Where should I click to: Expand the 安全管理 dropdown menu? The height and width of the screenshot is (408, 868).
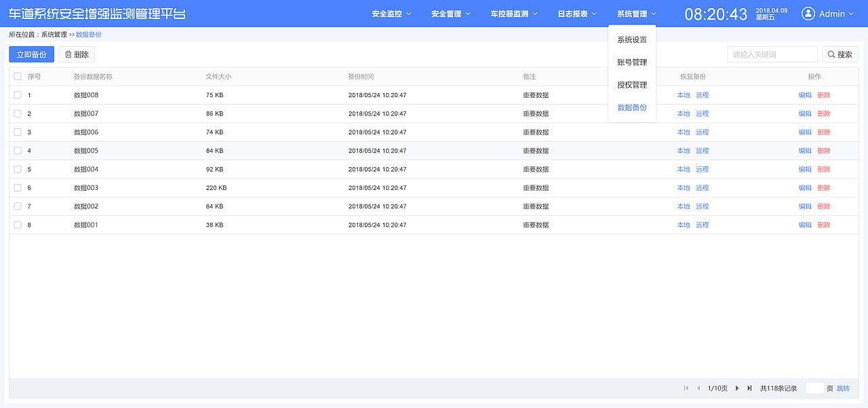450,14
